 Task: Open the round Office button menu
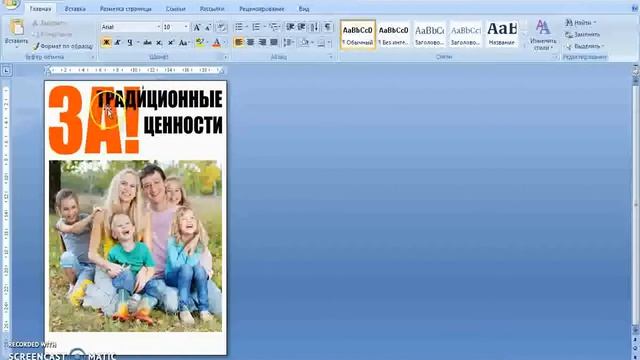click(x=11, y=3)
